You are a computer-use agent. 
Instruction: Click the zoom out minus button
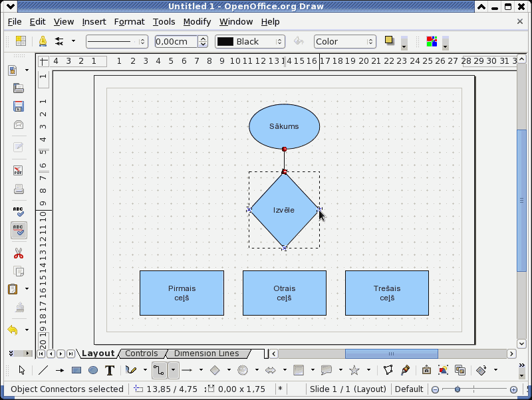tap(435, 389)
